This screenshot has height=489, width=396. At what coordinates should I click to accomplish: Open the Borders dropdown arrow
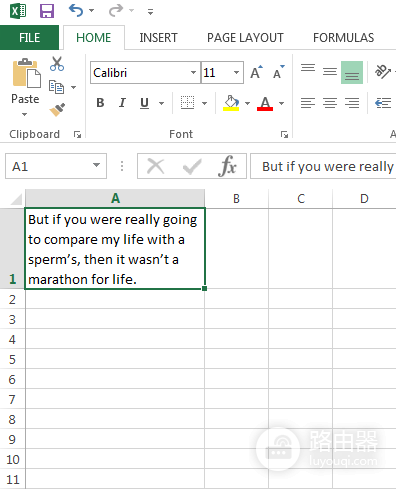click(x=205, y=103)
